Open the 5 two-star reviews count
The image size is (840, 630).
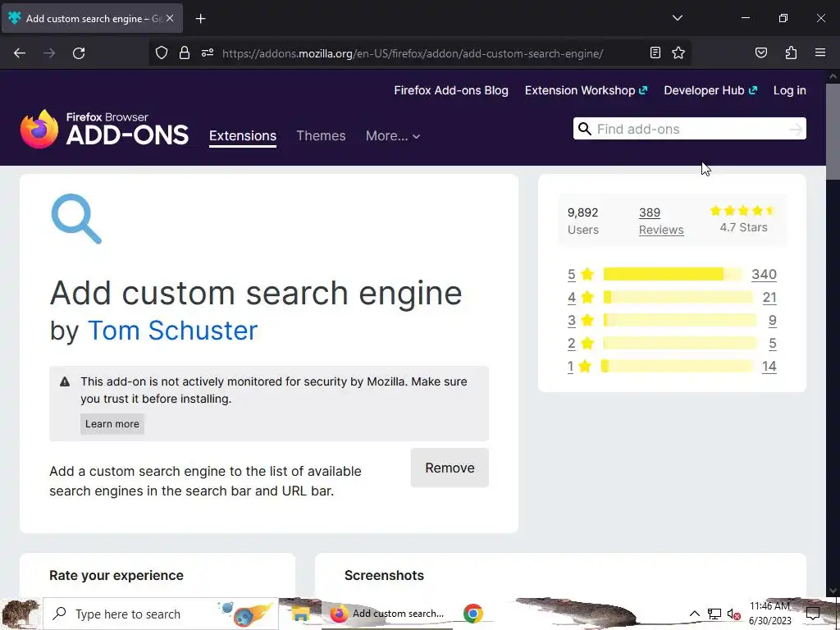tap(773, 344)
